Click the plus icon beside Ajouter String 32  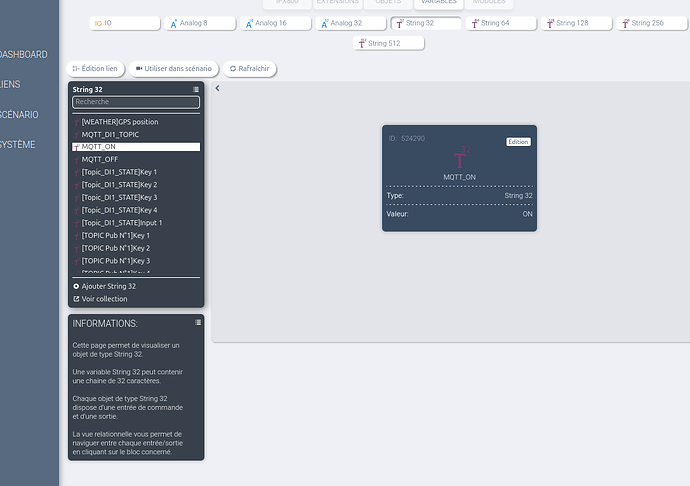click(76, 286)
